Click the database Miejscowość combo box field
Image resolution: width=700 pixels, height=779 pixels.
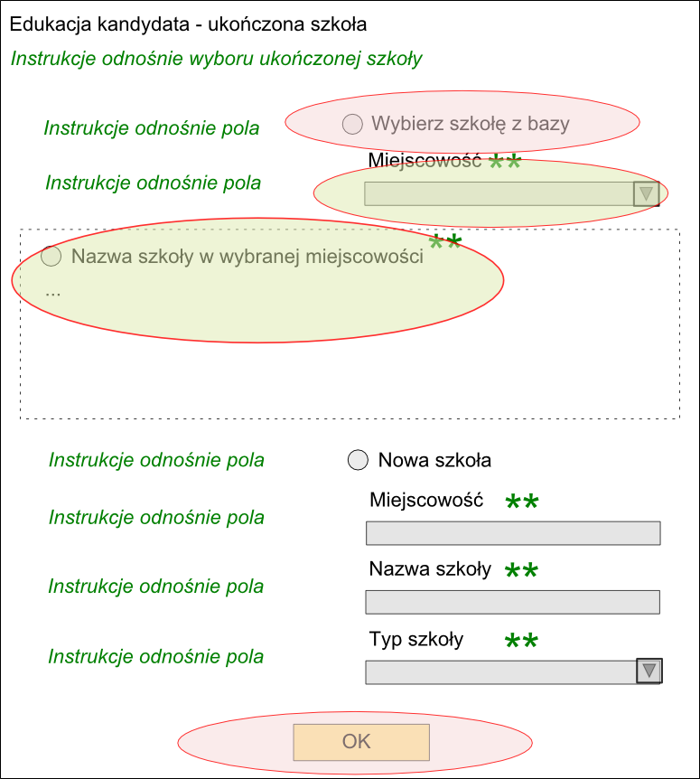(512, 193)
